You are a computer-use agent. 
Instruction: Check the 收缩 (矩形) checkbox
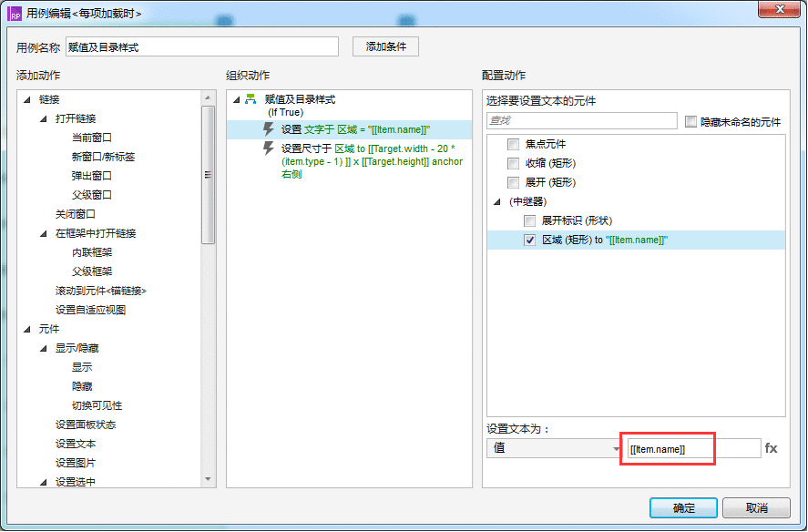point(513,163)
